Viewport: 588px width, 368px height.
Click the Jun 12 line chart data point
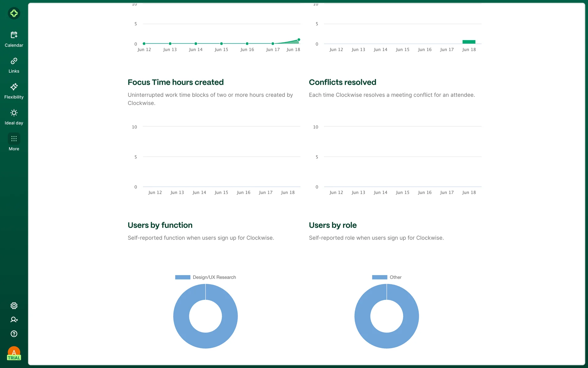coord(144,44)
